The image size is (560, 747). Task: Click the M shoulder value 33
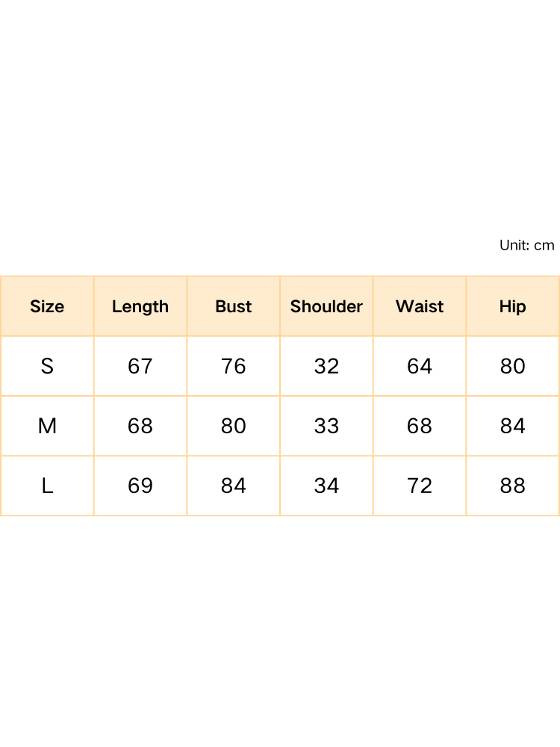(326, 426)
